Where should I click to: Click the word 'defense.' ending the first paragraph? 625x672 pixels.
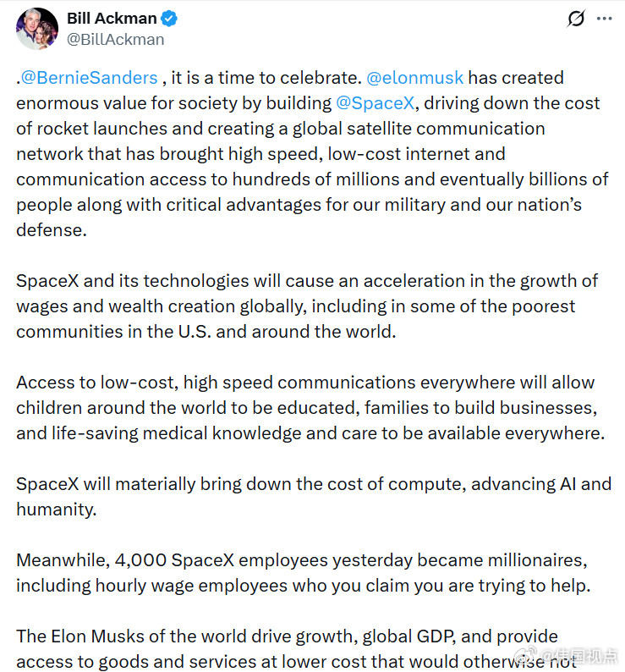52,230
